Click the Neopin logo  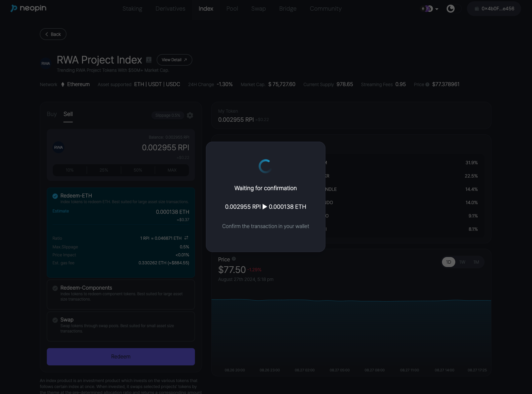[29, 8]
